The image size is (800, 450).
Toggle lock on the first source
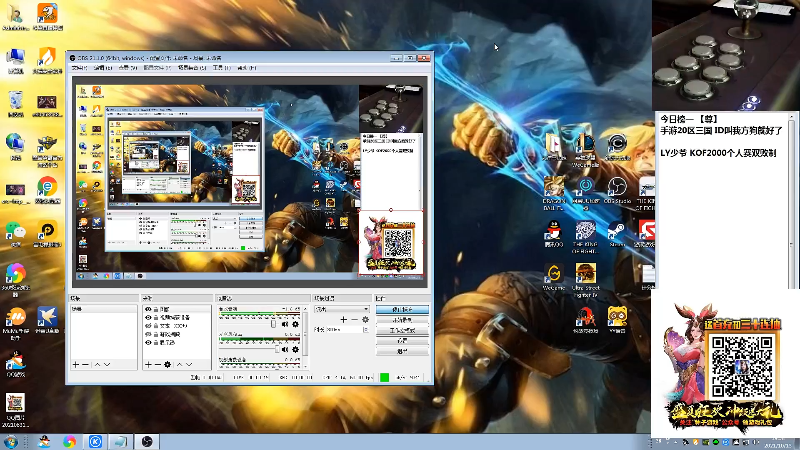[x=156, y=309]
